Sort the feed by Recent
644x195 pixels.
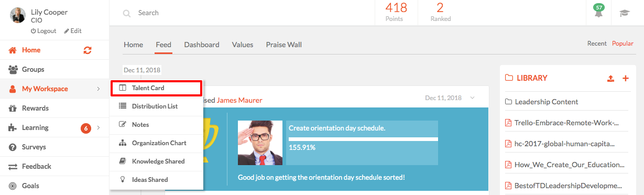point(597,44)
